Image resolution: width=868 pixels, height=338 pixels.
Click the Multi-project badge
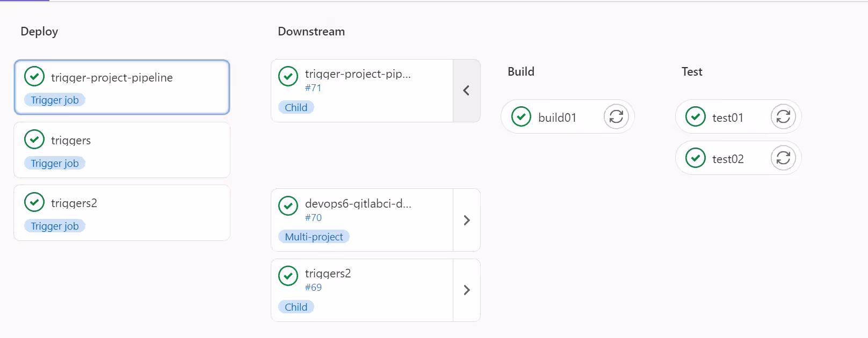tap(314, 237)
